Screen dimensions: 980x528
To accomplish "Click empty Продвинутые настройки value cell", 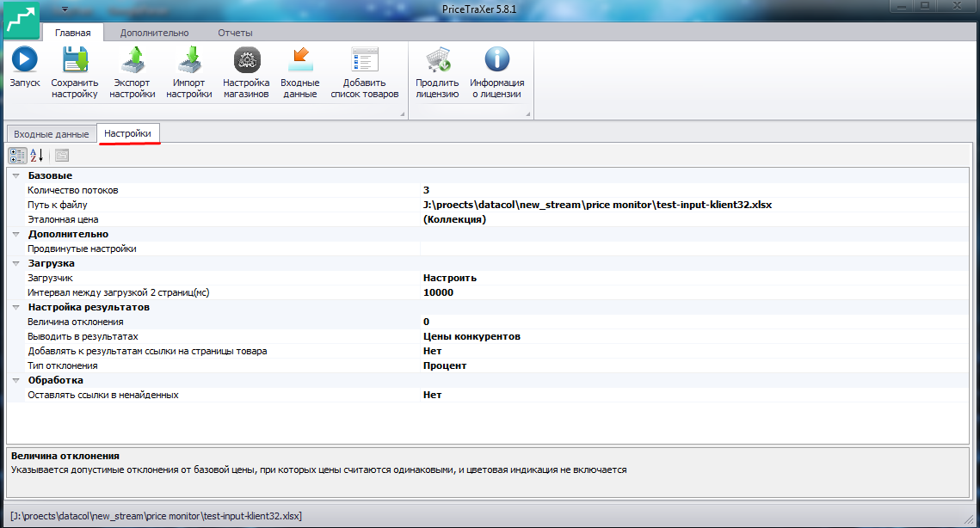I will [x=694, y=249].
